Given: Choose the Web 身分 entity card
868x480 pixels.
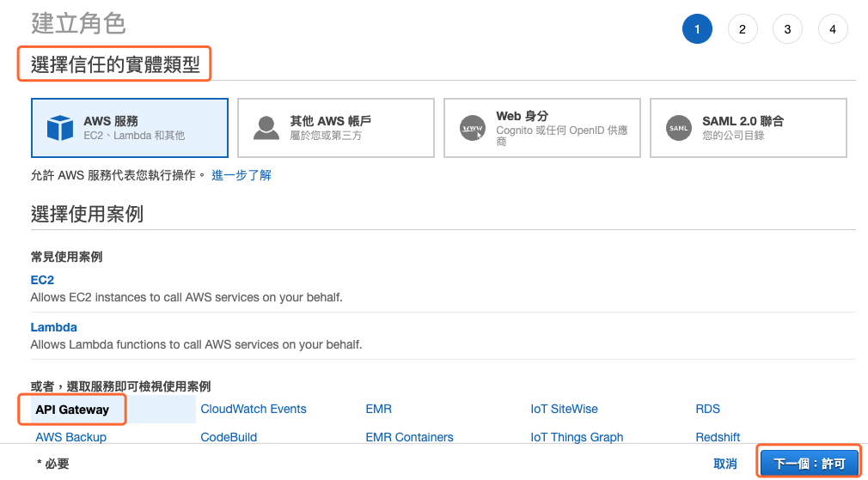Looking at the screenshot, I should pyautogui.click(x=542, y=128).
